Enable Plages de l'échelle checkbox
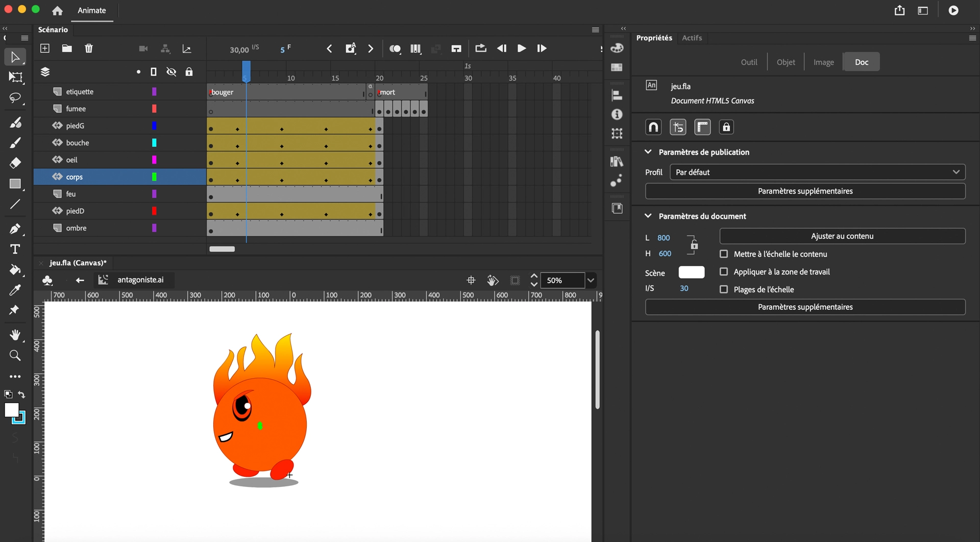The width and height of the screenshot is (980, 542). [x=724, y=289]
